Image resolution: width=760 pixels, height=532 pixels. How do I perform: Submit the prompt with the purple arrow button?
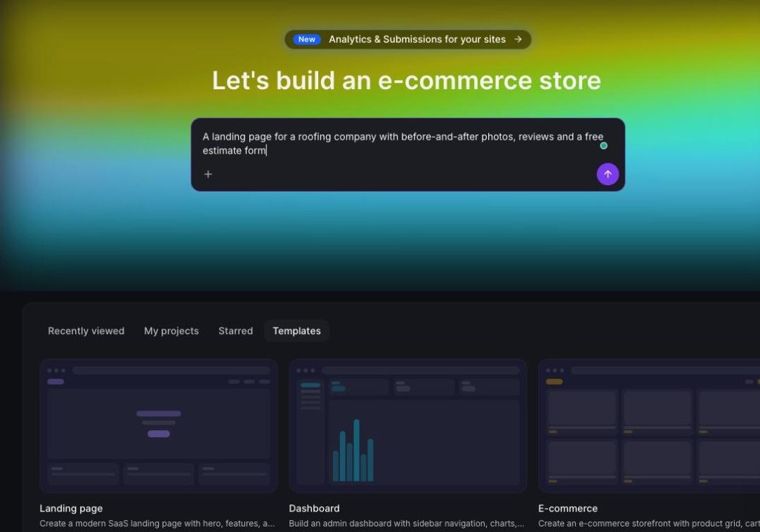(x=608, y=174)
